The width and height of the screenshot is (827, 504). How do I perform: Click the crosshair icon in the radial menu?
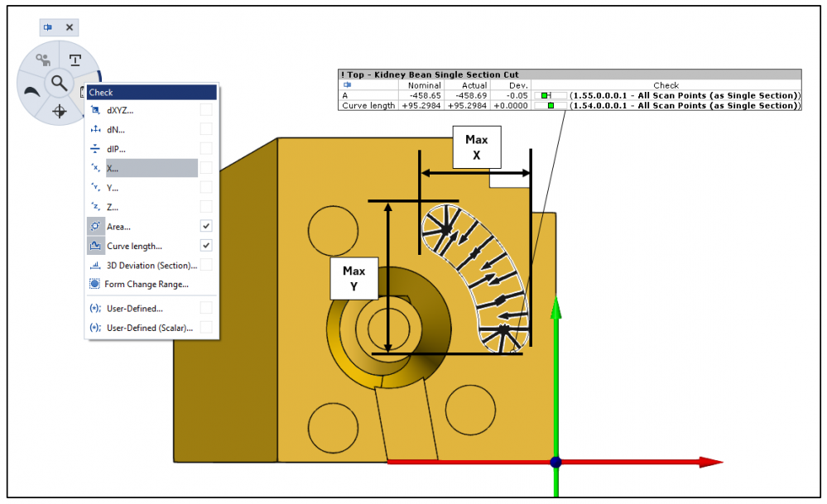59,111
